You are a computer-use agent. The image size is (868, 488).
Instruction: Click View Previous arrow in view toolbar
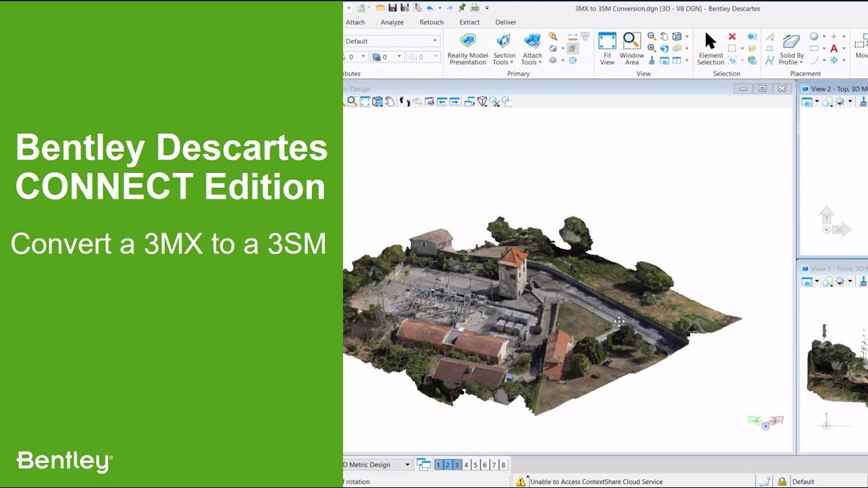[442, 101]
